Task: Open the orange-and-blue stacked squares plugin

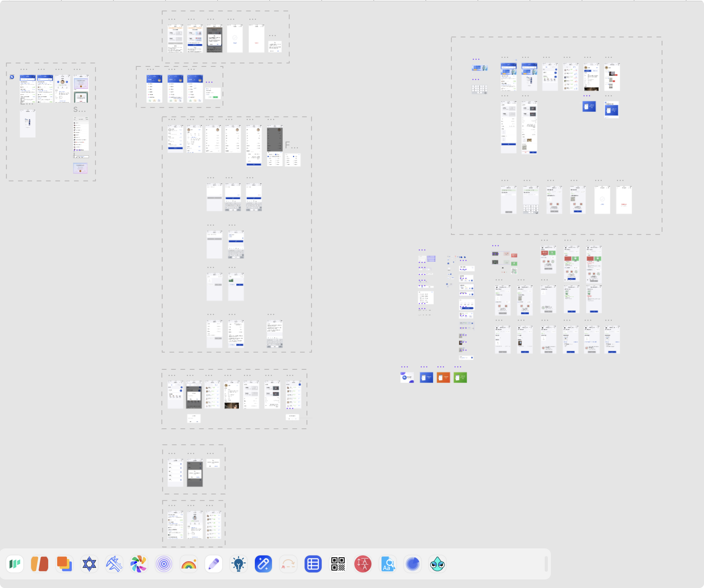Action: coord(64,564)
